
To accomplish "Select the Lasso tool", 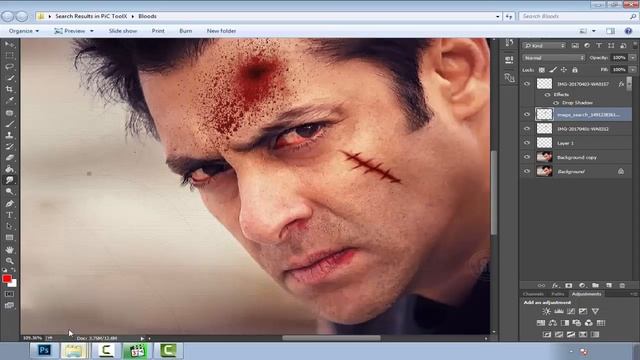I will pos(9,66).
